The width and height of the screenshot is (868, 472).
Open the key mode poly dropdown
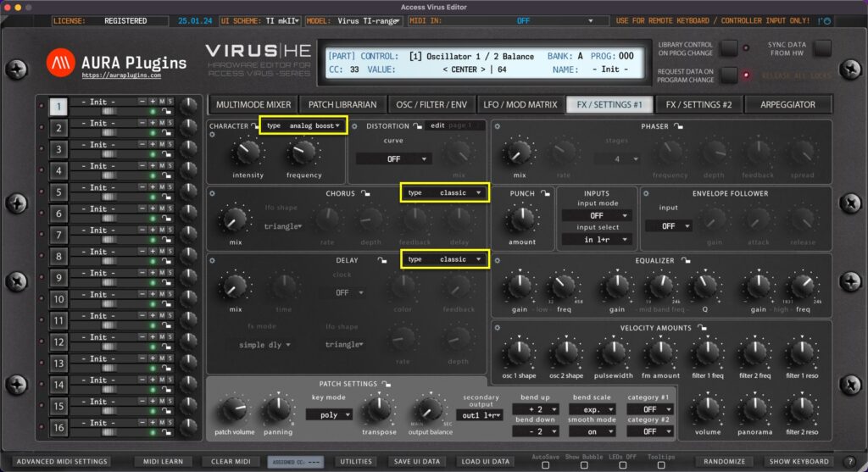pos(329,414)
